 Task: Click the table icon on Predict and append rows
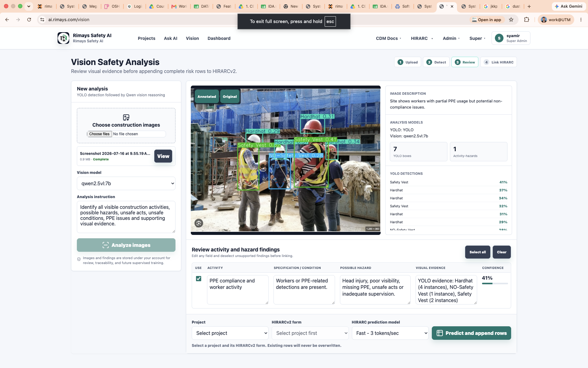(440, 333)
